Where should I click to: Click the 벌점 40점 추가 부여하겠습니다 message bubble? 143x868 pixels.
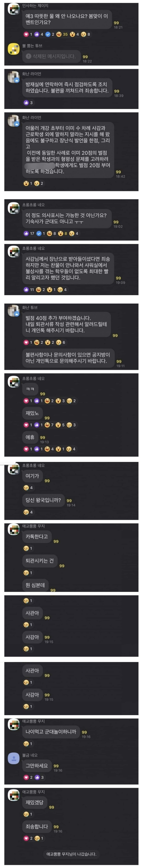(x=67, y=324)
